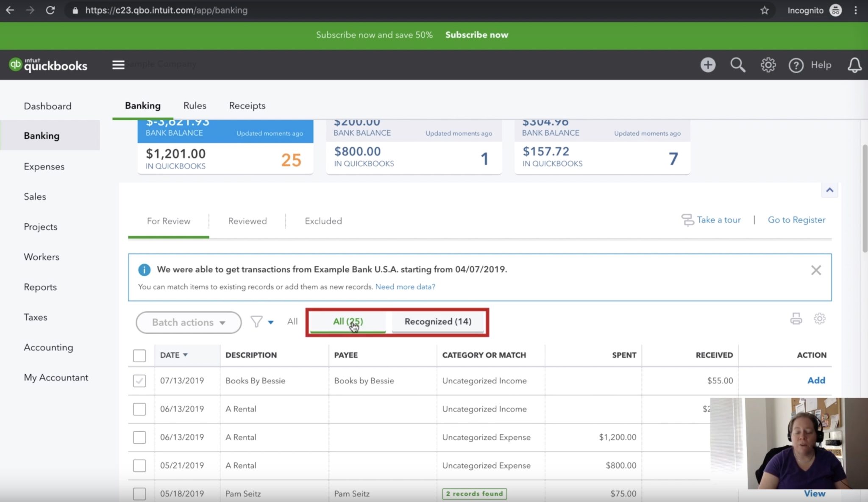Check the A Rental $800.00 row checkbox
Screen dimensions: 868x502
[139, 466]
